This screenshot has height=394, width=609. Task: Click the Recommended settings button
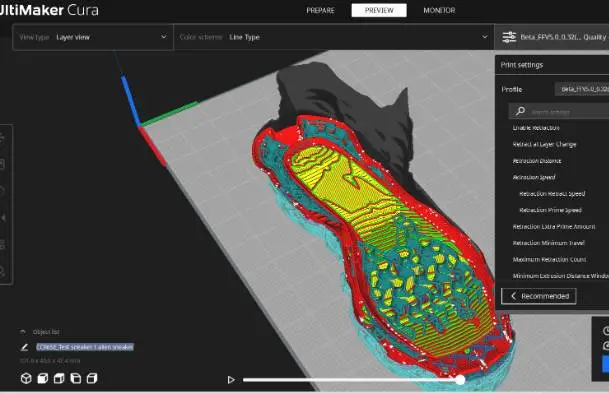[538, 296]
